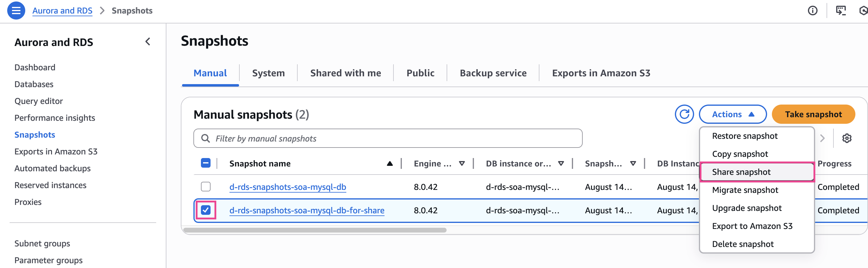Click the Take snapshot button

(x=813, y=114)
